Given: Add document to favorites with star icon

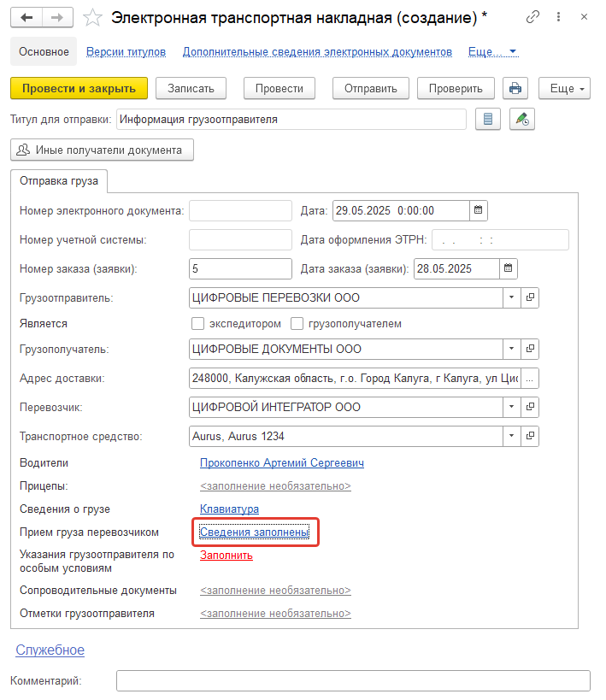Looking at the screenshot, I should (92, 18).
